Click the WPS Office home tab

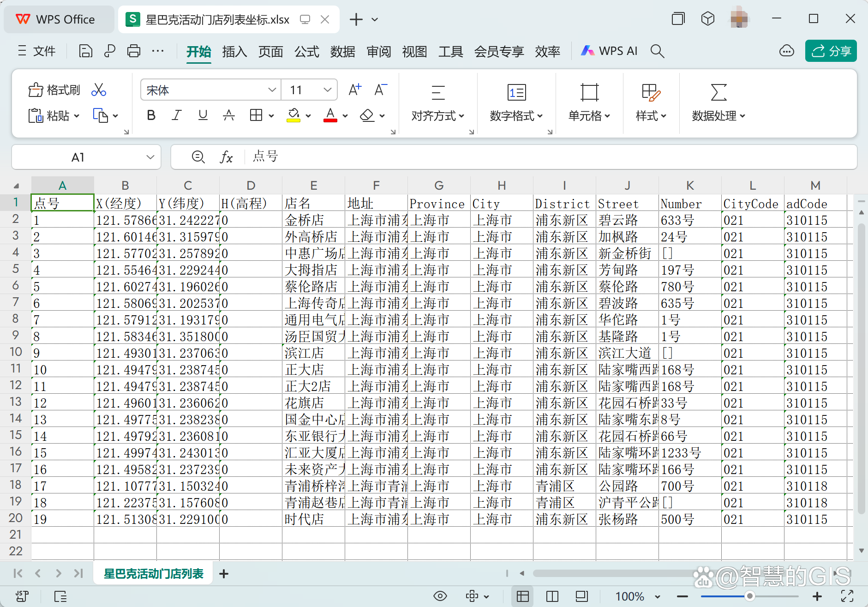[x=59, y=19]
